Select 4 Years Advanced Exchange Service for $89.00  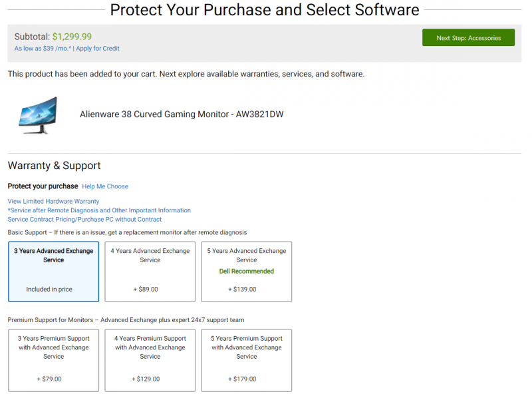(150, 272)
